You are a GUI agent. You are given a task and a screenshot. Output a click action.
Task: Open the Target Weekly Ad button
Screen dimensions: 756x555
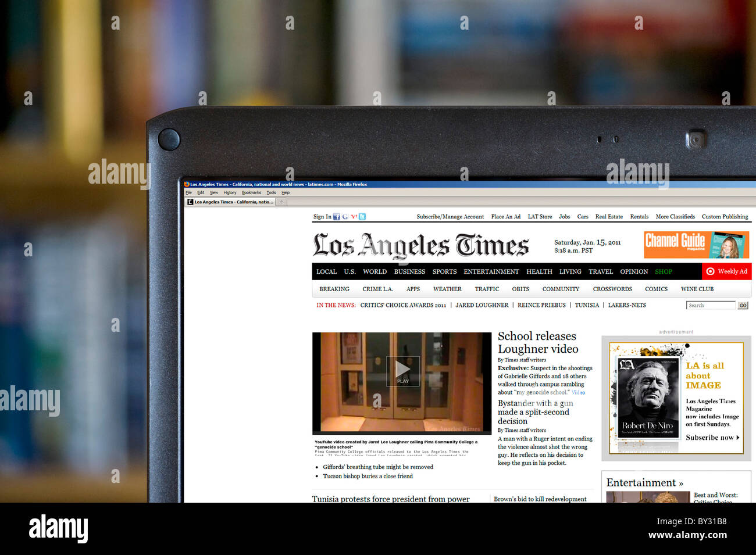[727, 271]
